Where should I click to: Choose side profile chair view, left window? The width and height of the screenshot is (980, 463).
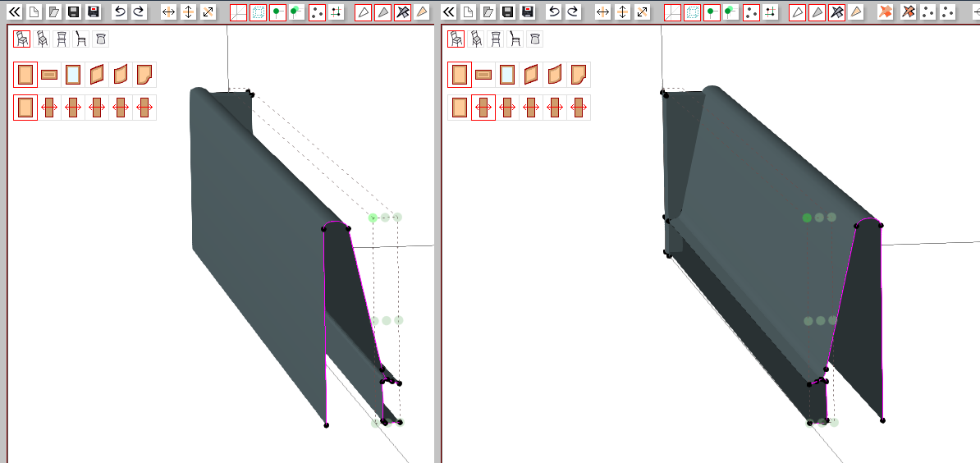tap(80, 39)
